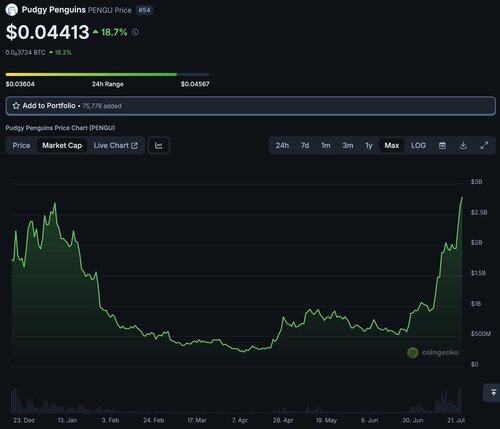Open the calendar date range icon
The height and width of the screenshot is (429, 500).
click(442, 146)
